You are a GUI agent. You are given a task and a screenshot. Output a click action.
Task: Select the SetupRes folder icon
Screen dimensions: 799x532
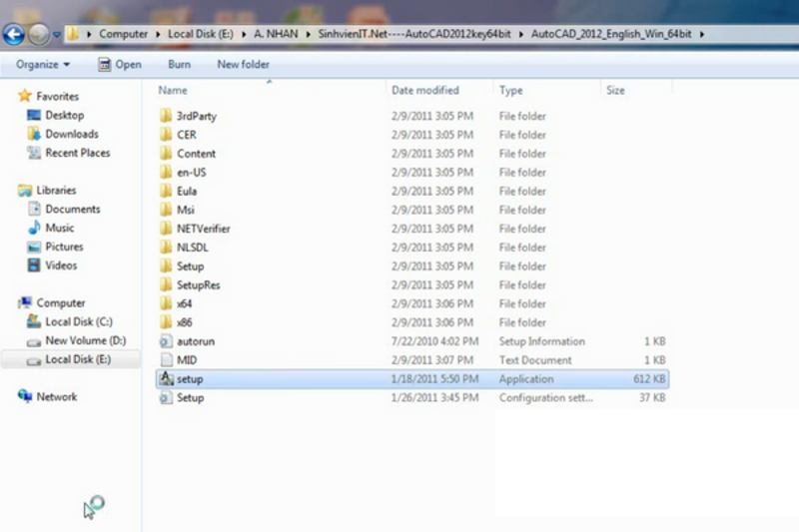pos(166,284)
